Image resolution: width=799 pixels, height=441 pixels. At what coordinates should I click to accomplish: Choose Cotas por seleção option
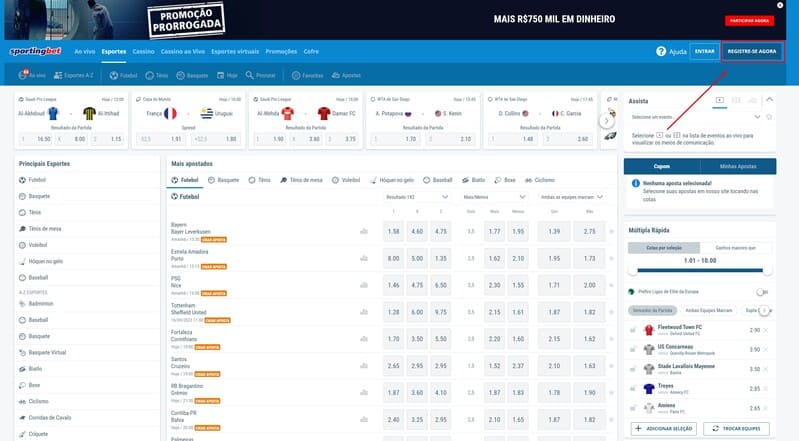tap(664, 248)
